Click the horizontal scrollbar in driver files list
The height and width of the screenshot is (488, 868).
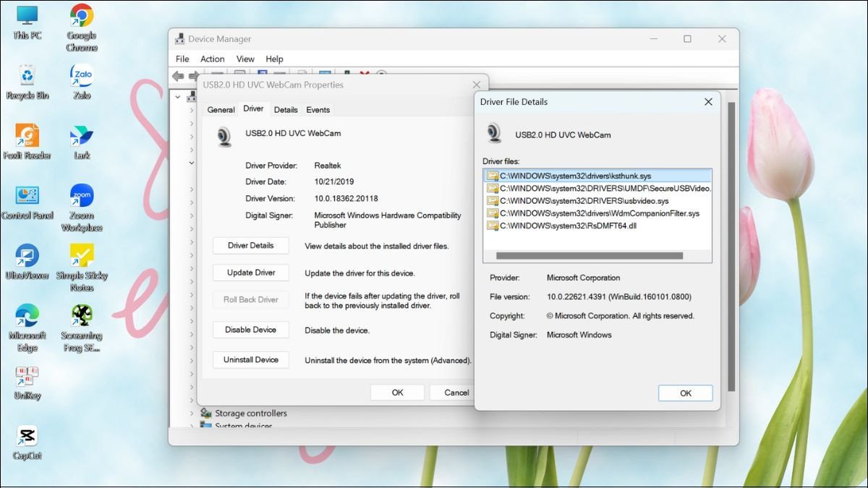coord(589,255)
